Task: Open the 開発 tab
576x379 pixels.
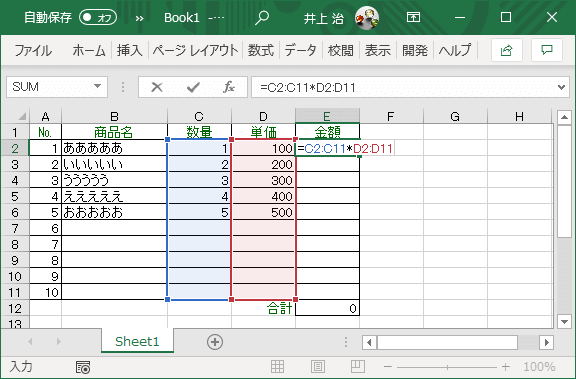Action: coord(415,50)
